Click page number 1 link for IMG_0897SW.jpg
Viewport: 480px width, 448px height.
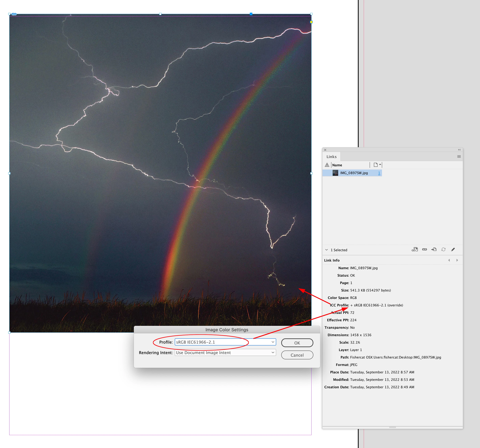[x=379, y=173]
